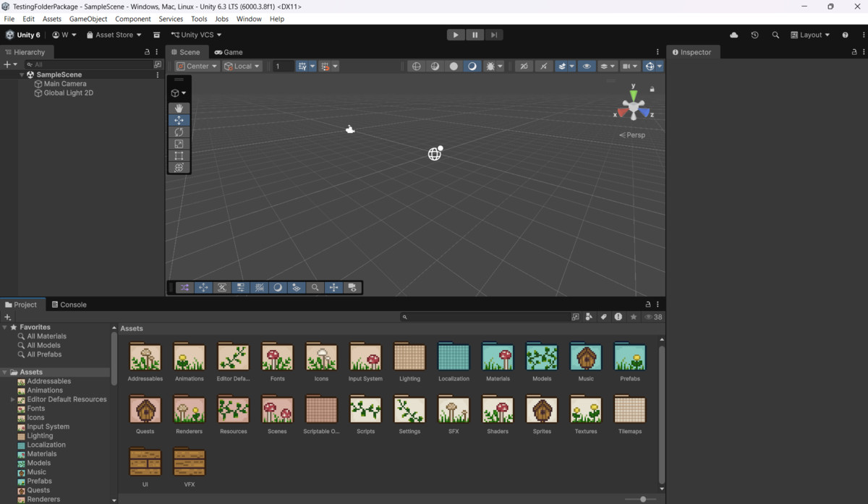Click the Project search field
This screenshot has width=868, height=504.
(485, 317)
